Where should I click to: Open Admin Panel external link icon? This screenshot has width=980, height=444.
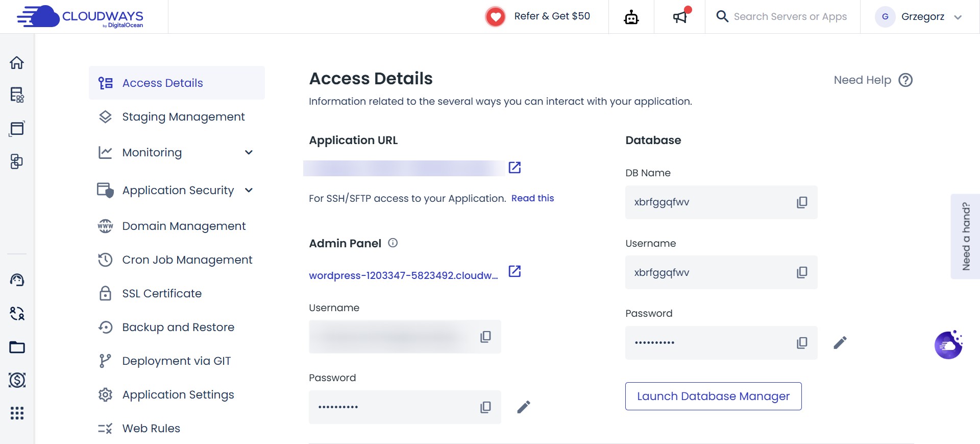(514, 271)
